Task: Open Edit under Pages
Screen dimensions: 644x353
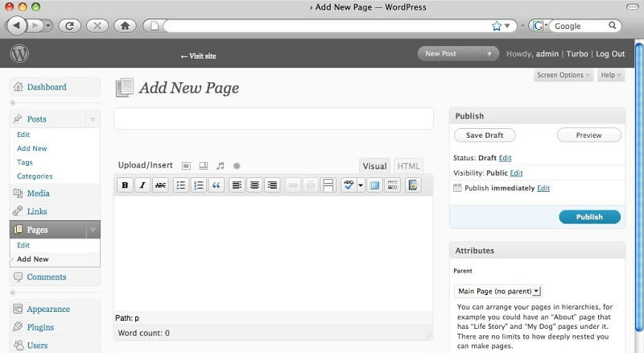Action: coord(23,245)
